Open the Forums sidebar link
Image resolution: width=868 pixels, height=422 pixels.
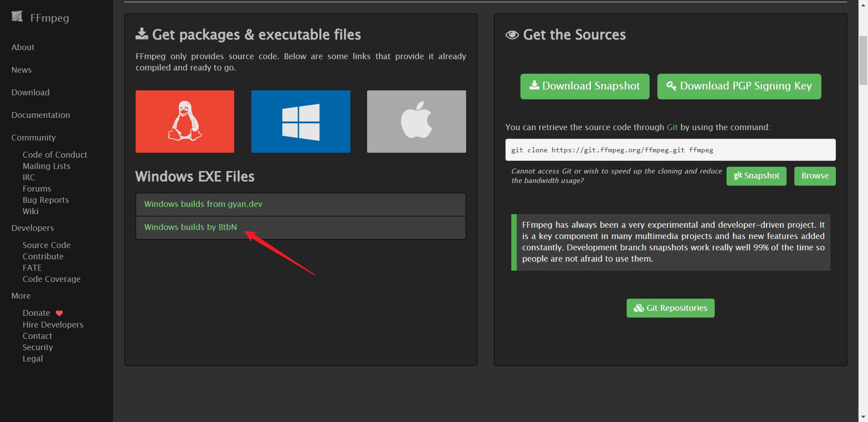tap(37, 189)
